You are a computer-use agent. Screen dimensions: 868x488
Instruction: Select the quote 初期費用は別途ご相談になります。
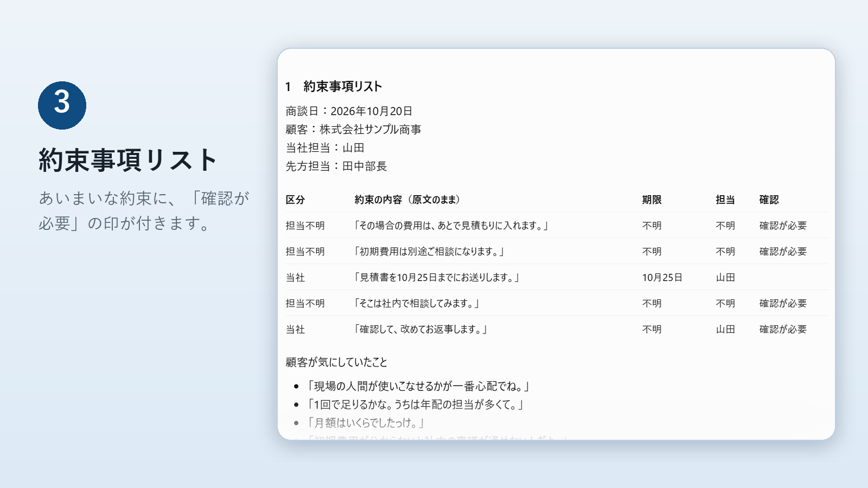[x=430, y=252]
